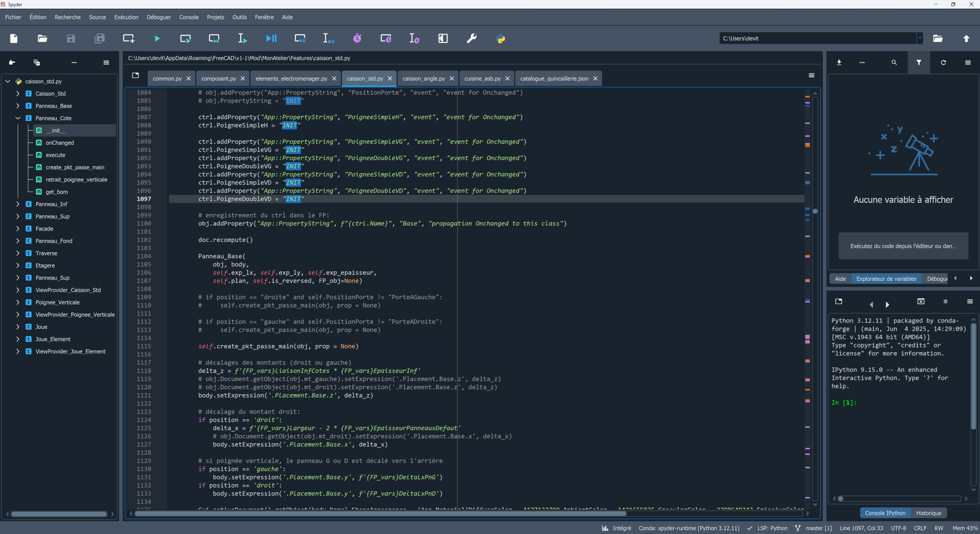Open the Fichier menu
The width and height of the screenshot is (980, 534).
pos(13,17)
